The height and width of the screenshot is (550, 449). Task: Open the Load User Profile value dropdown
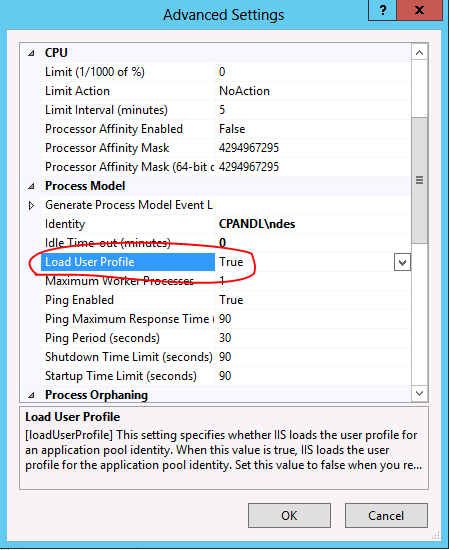tap(402, 262)
